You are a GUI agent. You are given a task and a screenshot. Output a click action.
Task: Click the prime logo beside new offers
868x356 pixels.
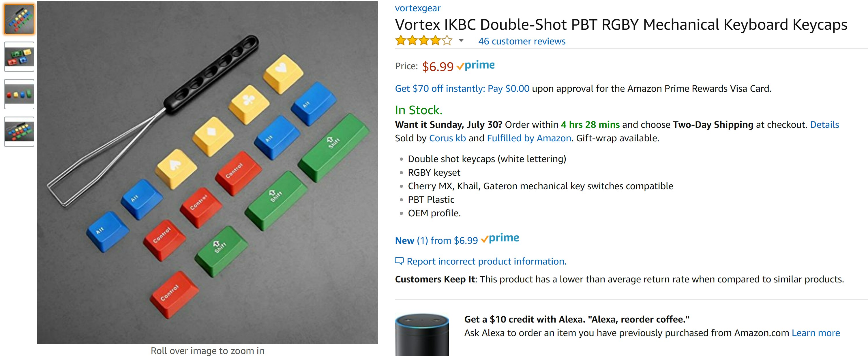click(x=500, y=238)
